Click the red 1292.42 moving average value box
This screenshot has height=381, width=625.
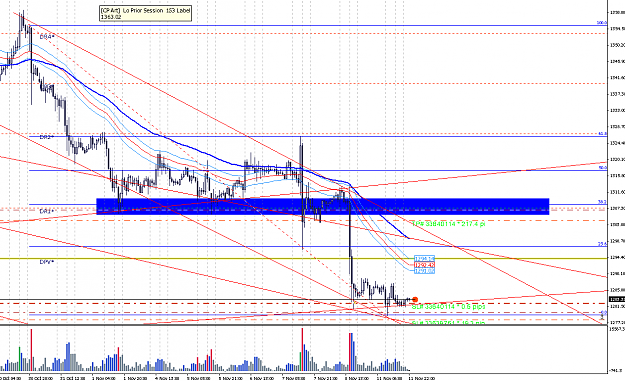[x=425, y=265]
